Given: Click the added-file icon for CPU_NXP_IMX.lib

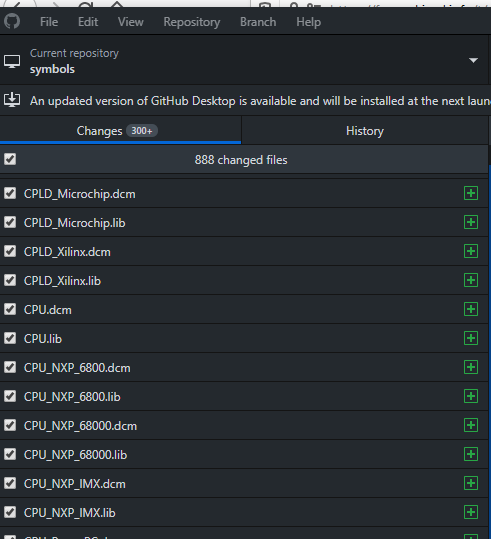Looking at the screenshot, I should [471, 512].
